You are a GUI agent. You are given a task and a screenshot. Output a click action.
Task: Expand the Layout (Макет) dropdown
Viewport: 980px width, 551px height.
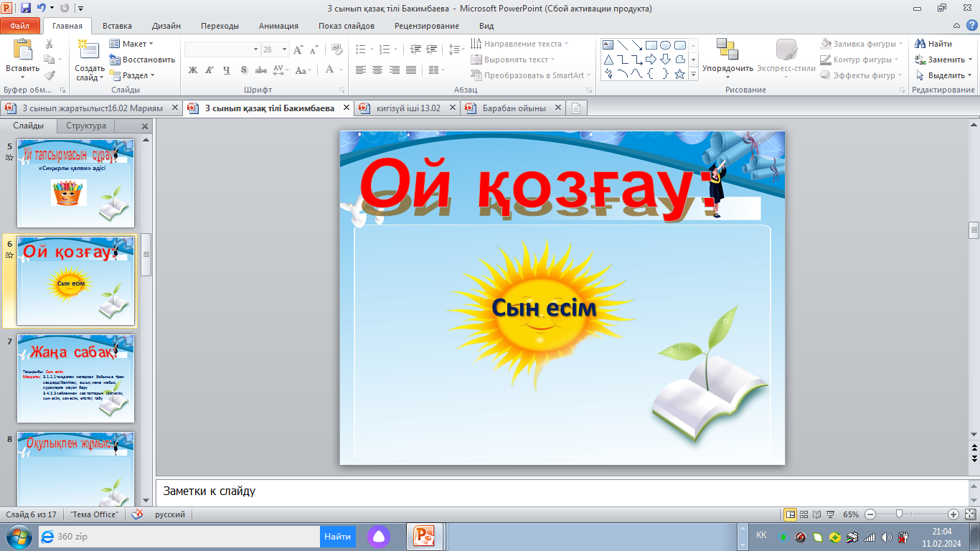point(151,44)
